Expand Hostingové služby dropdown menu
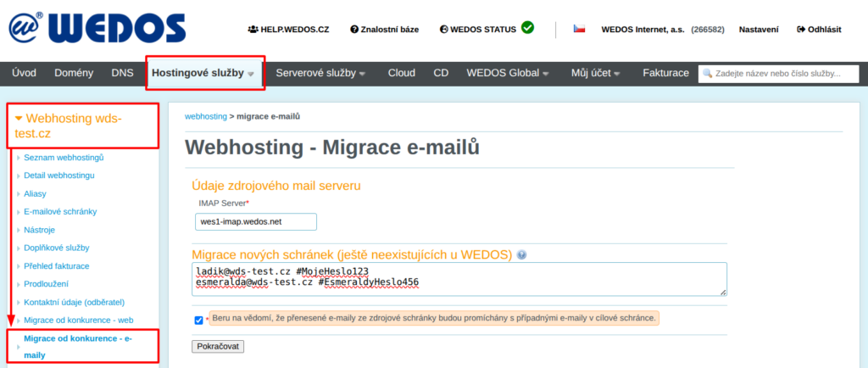 pyautogui.click(x=203, y=73)
